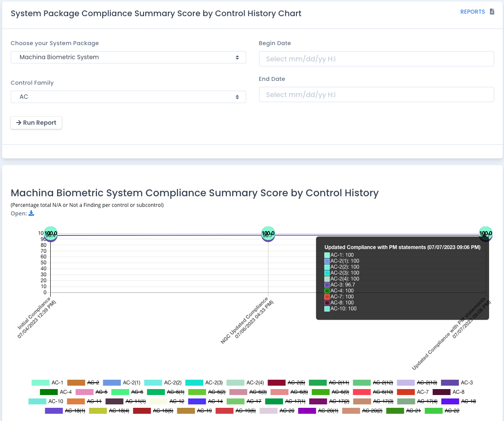Enable AC-6(2) legend item
Screen dimensions: 504x421
click(207, 392)
